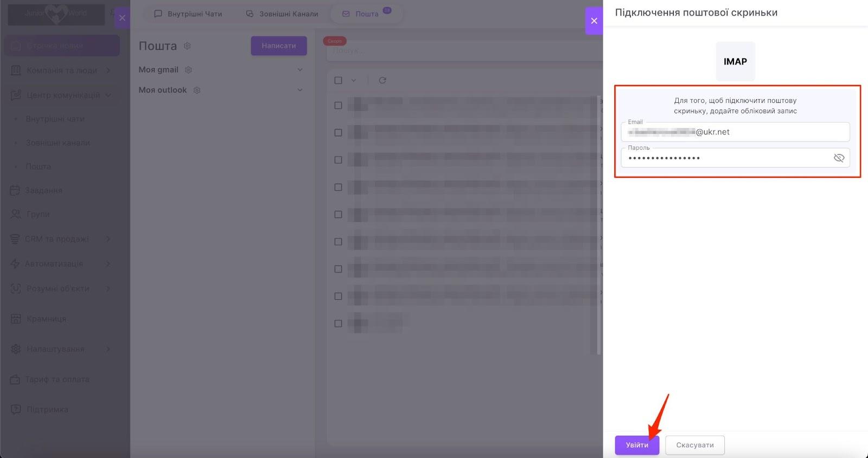
Task: Open settings gear next to the Пошта heading
Action: [x=187, y=46]
